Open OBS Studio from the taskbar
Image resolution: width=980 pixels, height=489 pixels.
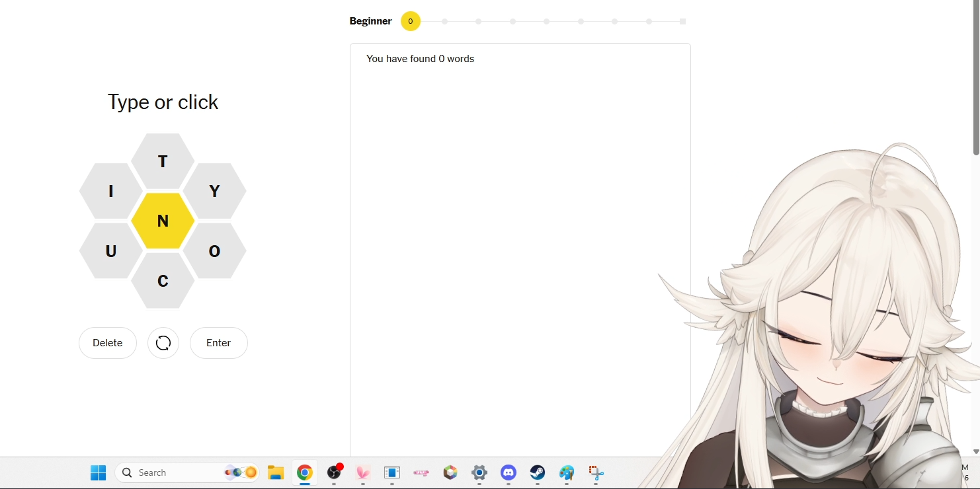(334, 472)
